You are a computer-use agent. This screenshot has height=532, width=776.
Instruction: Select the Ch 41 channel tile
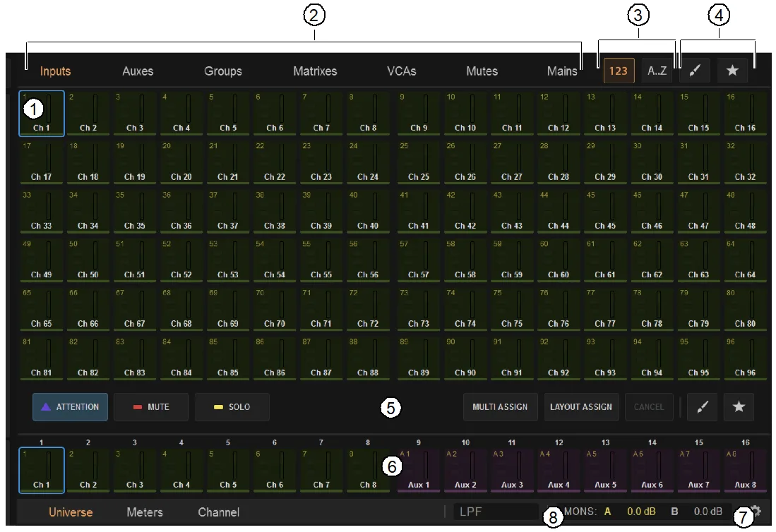(x=419, y=211)
